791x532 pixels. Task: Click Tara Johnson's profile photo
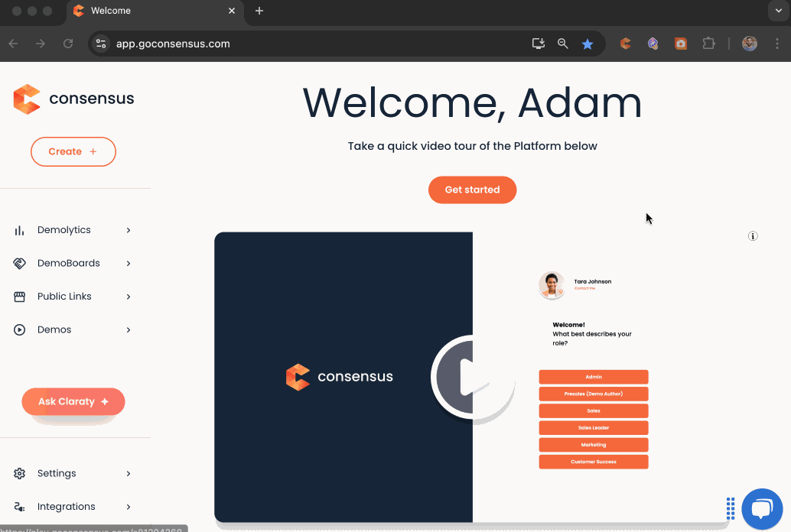click(552, 285)
